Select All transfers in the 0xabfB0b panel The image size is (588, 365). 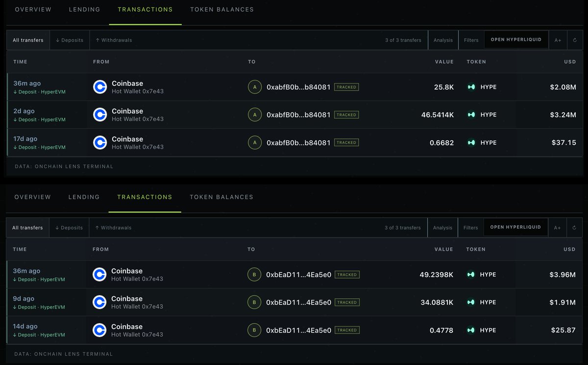pos(28,40)
